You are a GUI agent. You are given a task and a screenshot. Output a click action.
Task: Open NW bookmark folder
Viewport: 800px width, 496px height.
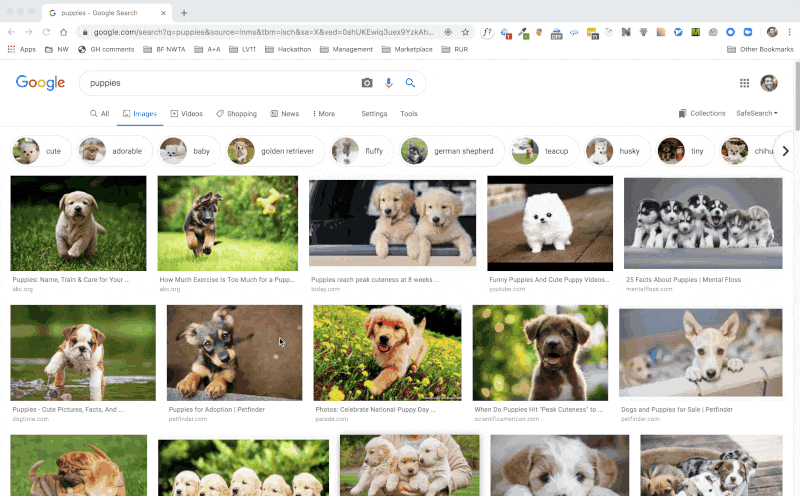pyautogui.click(x=57, y=49)
